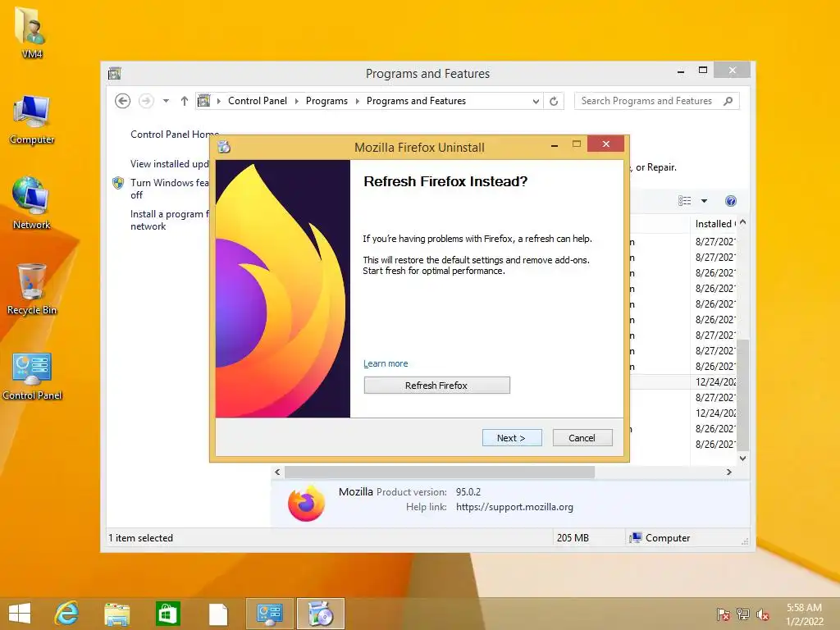Screen dimensions: 840x630
Task: Open the address bar history dropdown
Action: [x=536, y=101]
